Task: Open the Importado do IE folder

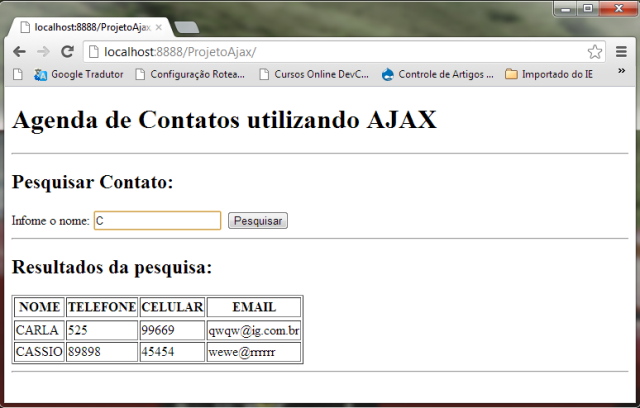Action: tap(549, 74)
